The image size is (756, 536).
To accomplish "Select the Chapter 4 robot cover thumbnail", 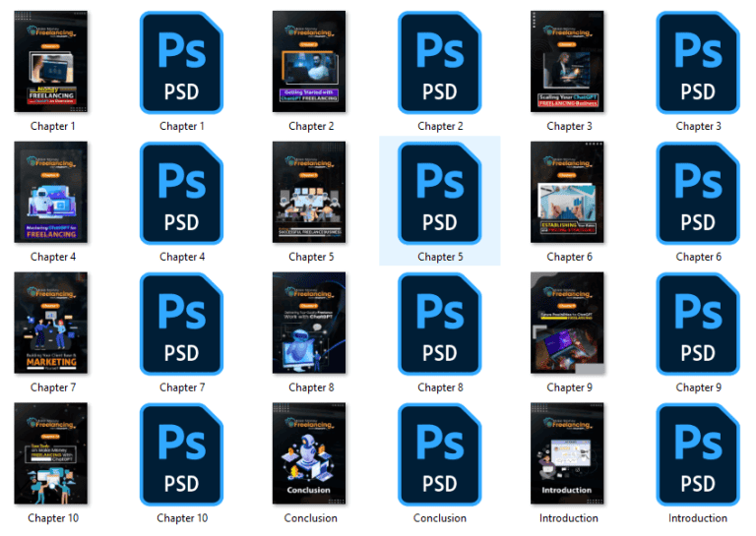I will (x=51, y=192).
